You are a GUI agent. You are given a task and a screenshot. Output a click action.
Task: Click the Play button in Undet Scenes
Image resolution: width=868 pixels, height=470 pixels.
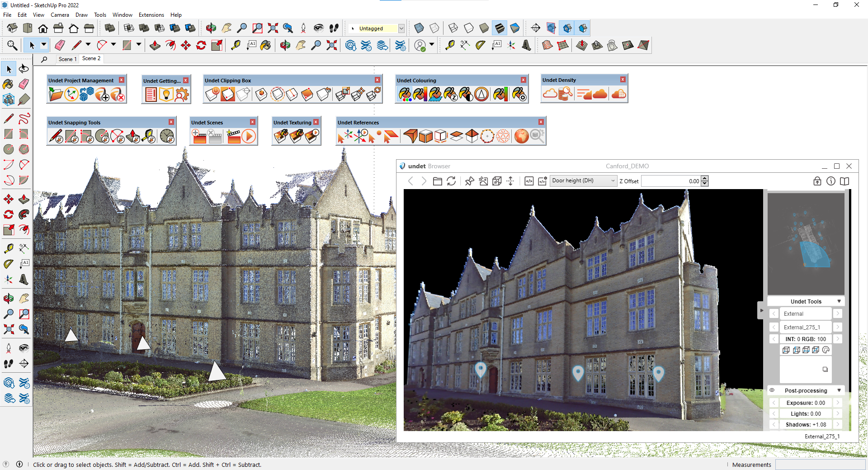click(x=249, y=136)
